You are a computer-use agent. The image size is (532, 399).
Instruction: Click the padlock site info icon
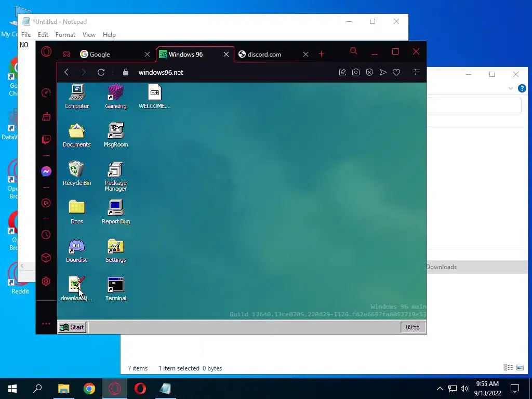126,72
